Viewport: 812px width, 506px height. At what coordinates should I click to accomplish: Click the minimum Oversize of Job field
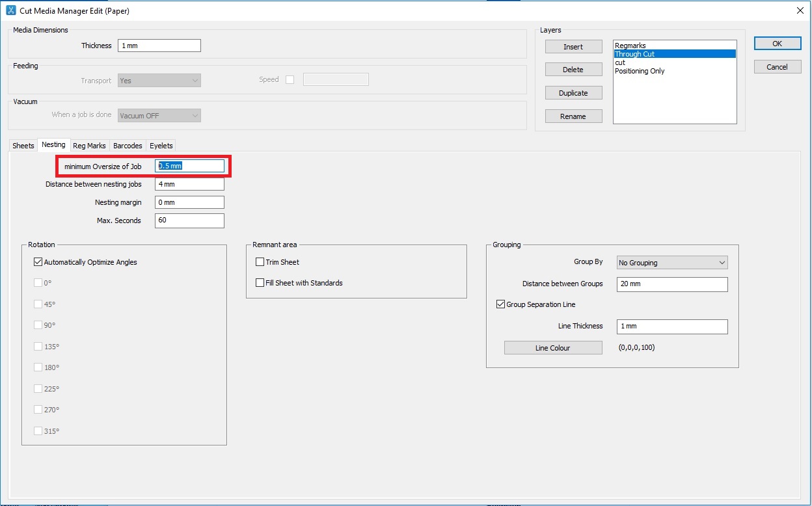(189, 166)
